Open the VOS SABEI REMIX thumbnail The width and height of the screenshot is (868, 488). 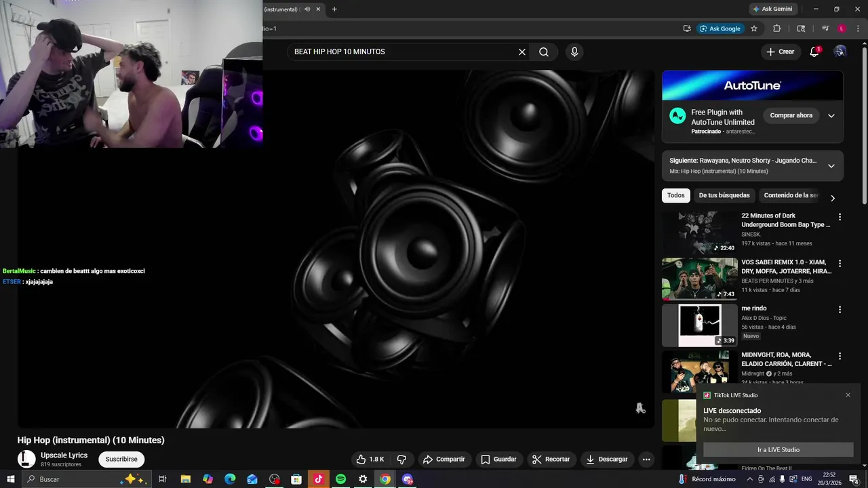click(700, 279)
